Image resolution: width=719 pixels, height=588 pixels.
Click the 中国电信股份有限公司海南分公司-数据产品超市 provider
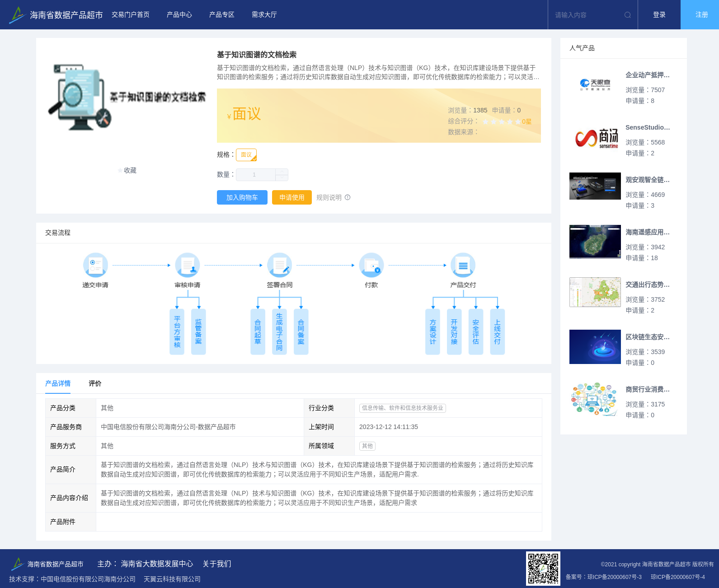(x=168, y=427)
